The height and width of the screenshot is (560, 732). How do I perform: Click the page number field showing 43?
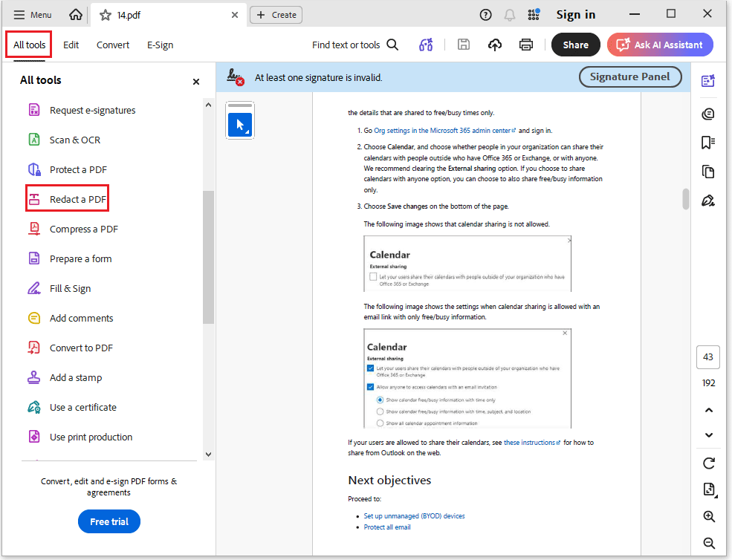707,357
